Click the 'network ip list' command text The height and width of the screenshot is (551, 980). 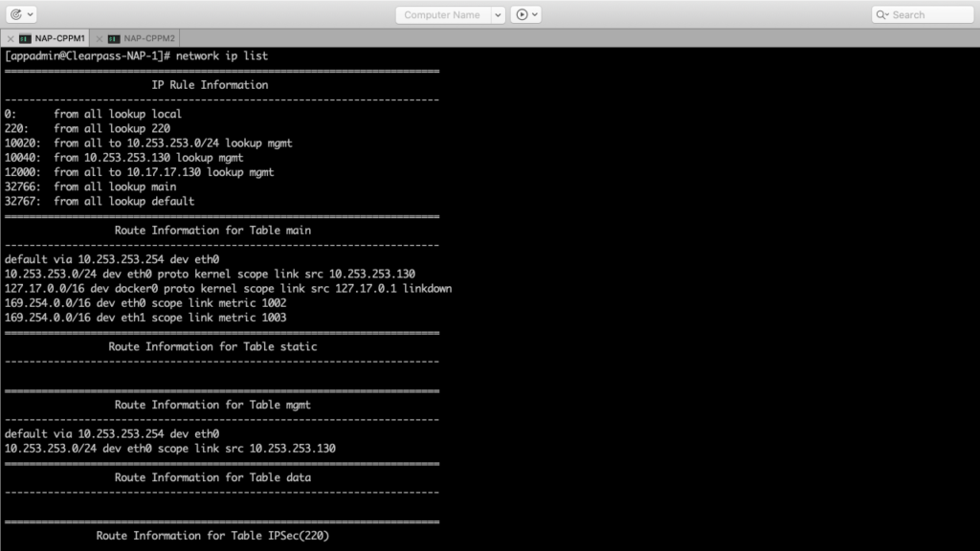click(x=222, y=55)
